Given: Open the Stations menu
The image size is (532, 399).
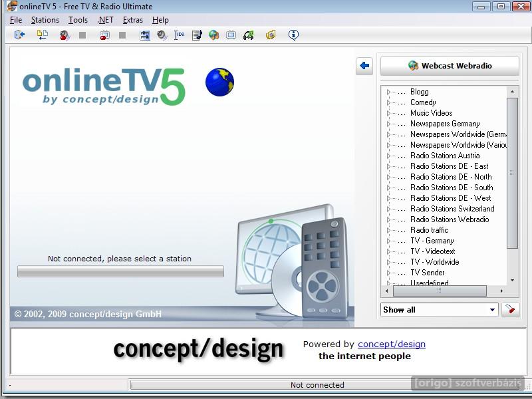Looking at the screenshot, I should (45, 20).
